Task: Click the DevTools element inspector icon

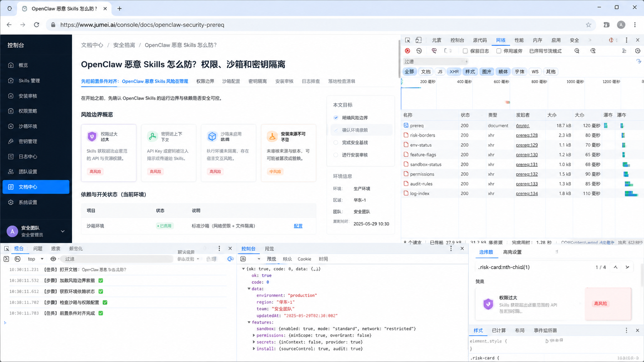Action: click(x=407, y=40)
